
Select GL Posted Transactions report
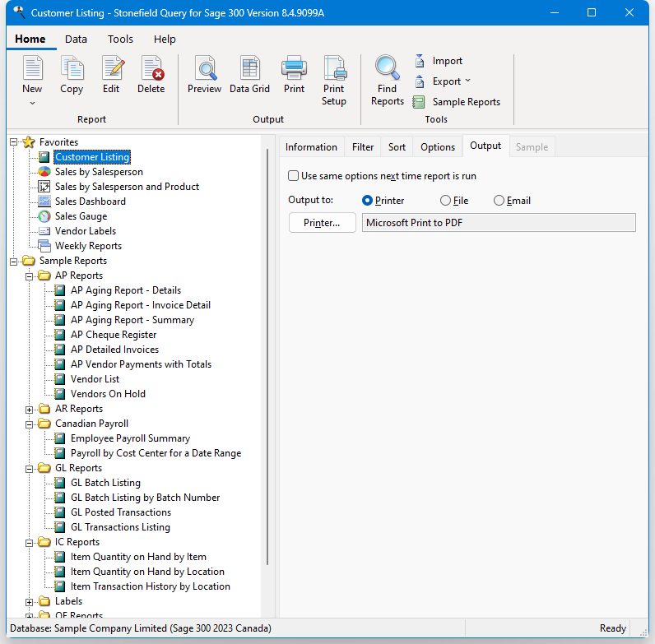pos(121,512)
